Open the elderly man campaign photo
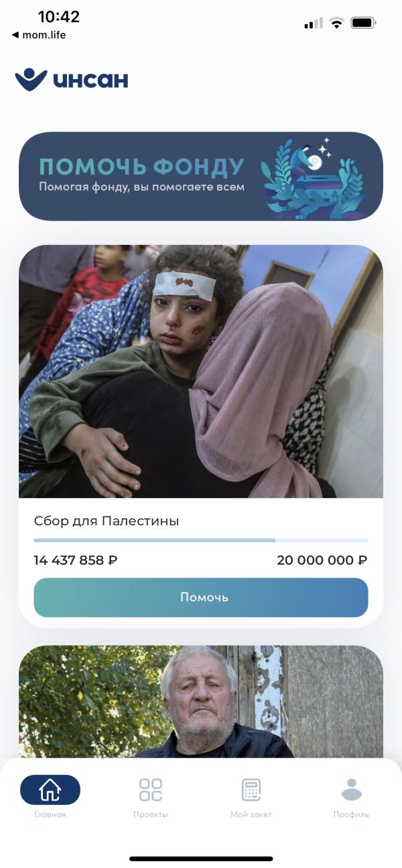The height and width of the screenshot is (868, 402). (201, 701)
